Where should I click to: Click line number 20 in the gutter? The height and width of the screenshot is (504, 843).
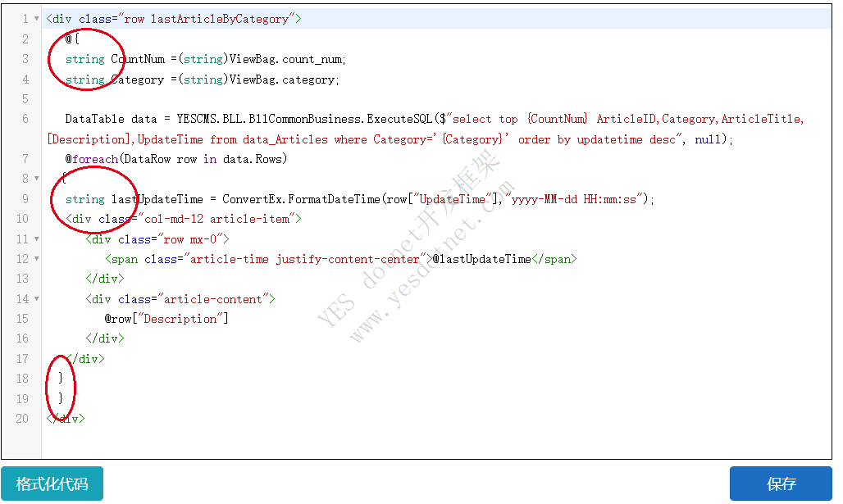(21, 419)
